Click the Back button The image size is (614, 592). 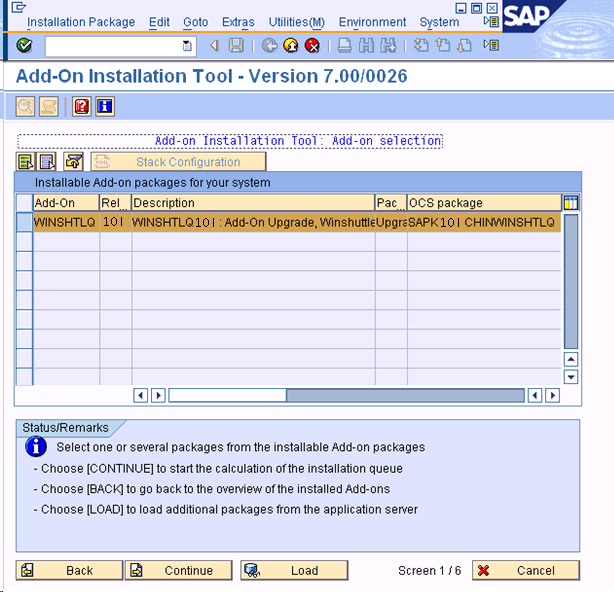pos(69,570)
